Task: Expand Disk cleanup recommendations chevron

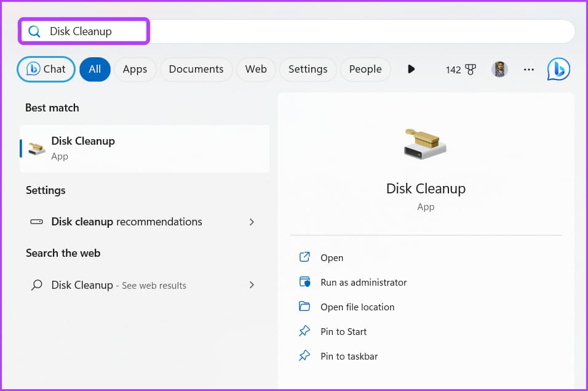Action: [252, 222]
